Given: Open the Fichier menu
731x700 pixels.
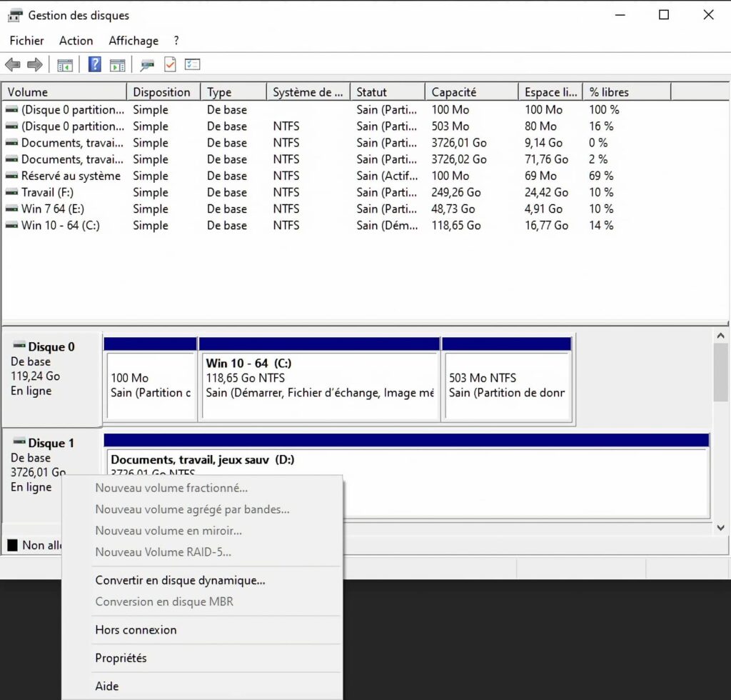Looking at the screenshot, I should click(x=26, y=41).
